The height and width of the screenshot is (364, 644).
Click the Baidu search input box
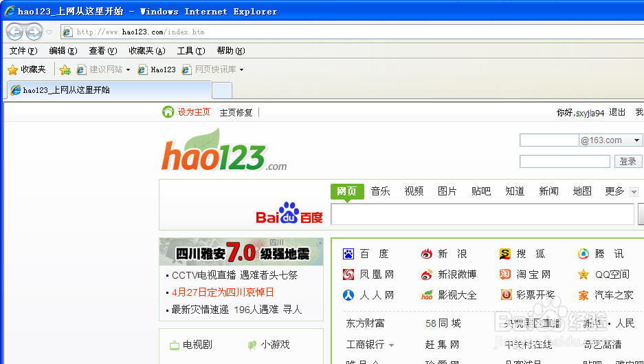[482, 214]
